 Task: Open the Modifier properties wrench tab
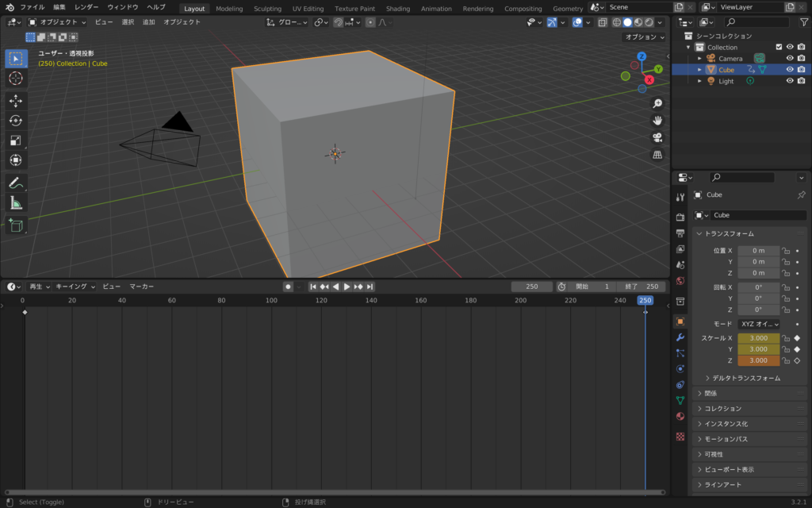(x=680, y=337)
